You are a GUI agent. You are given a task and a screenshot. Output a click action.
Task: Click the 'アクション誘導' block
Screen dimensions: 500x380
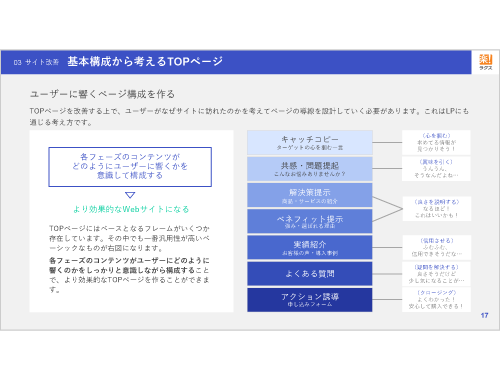(x=310, y=300)
